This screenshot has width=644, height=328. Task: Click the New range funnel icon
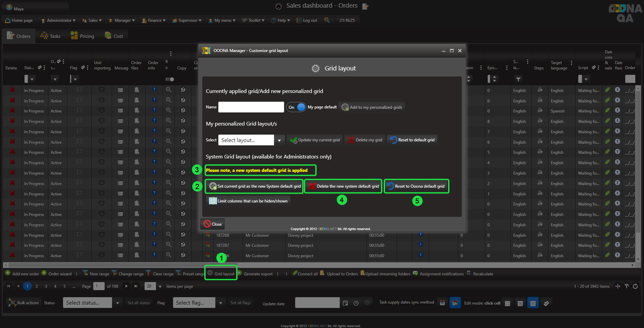coord(85,274)
